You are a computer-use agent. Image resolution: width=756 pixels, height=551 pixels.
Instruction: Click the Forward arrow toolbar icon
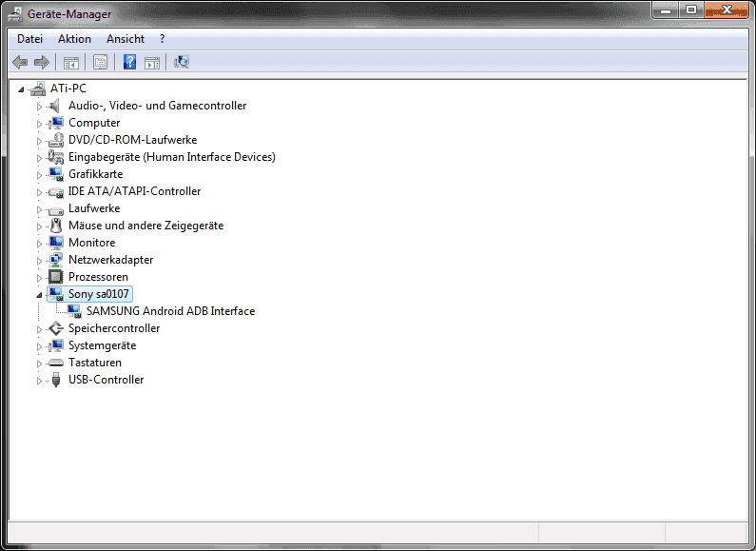coord(42,62)
